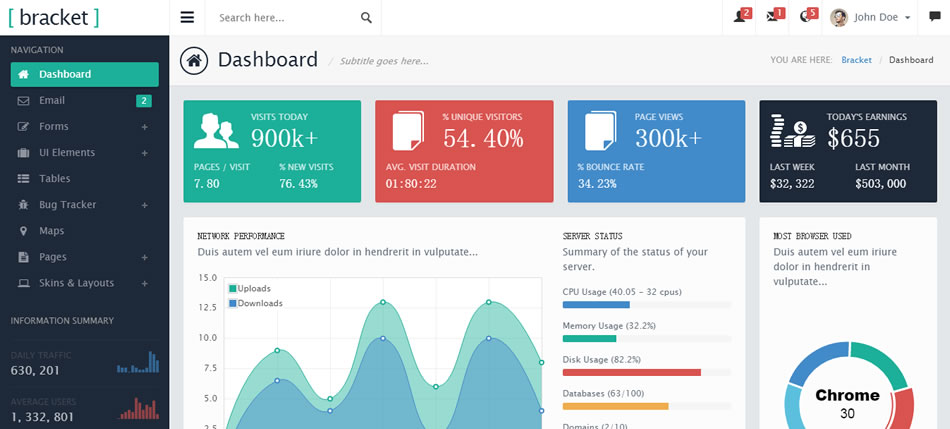950x429 pixels.
Task: Open the UI Elements navigation item
Action: [x=85, y=153]
